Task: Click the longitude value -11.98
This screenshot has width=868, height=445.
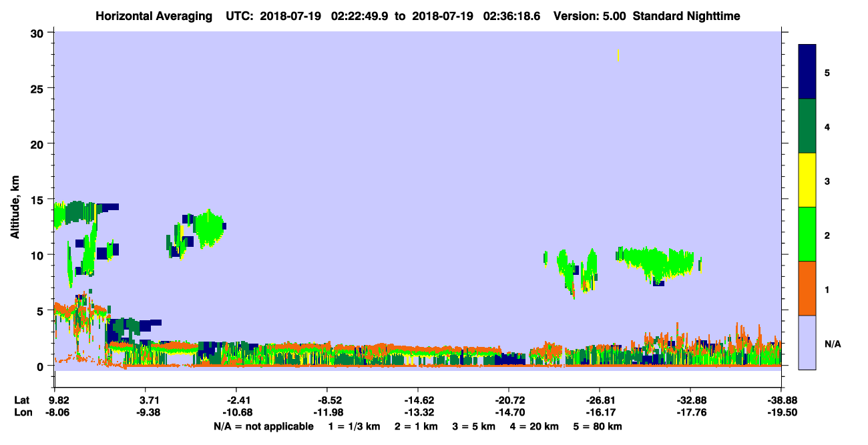Action: click(x=327, y=412)
